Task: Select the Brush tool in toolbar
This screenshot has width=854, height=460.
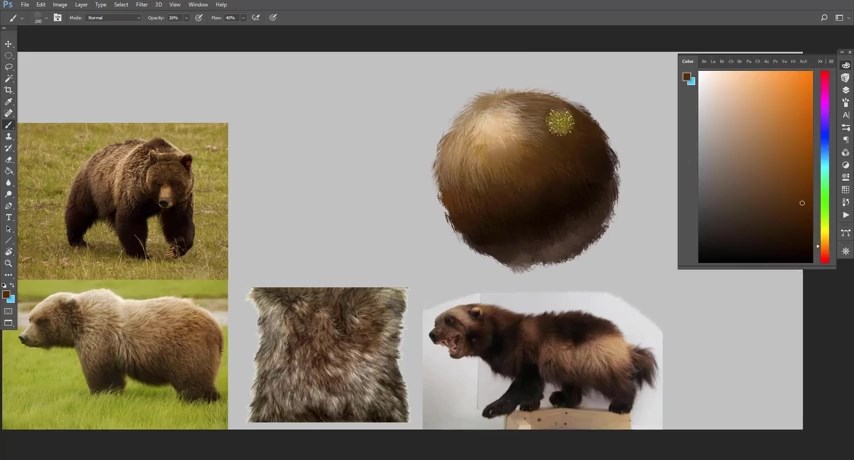Action: 8,125
